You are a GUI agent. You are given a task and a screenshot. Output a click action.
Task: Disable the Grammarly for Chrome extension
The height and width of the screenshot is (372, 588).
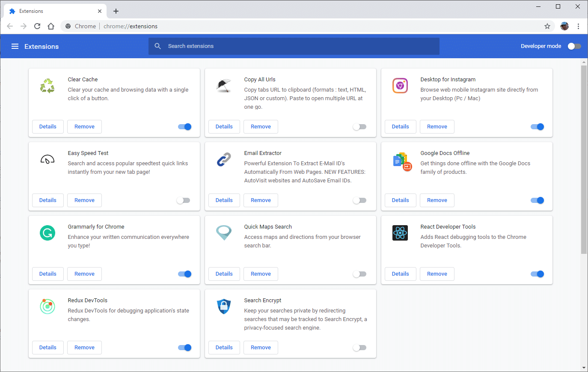tap(184, 274)
